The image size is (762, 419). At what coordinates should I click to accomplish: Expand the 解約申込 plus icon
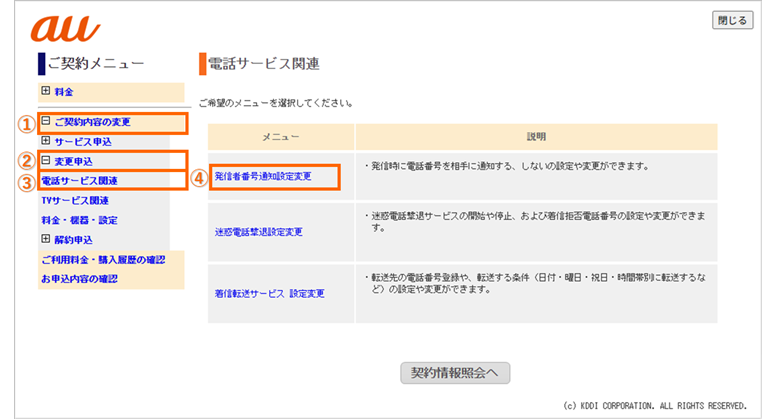click(46, 239)
